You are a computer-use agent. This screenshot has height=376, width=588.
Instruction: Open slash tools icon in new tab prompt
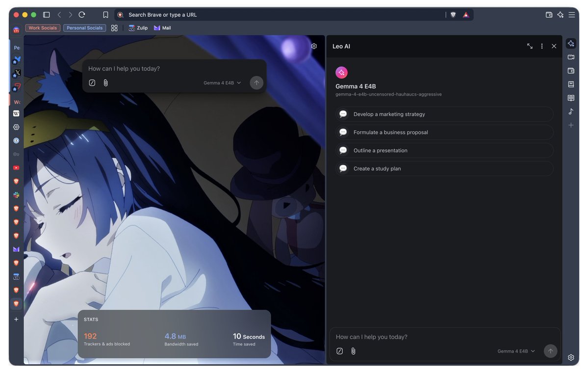(92, 83)
